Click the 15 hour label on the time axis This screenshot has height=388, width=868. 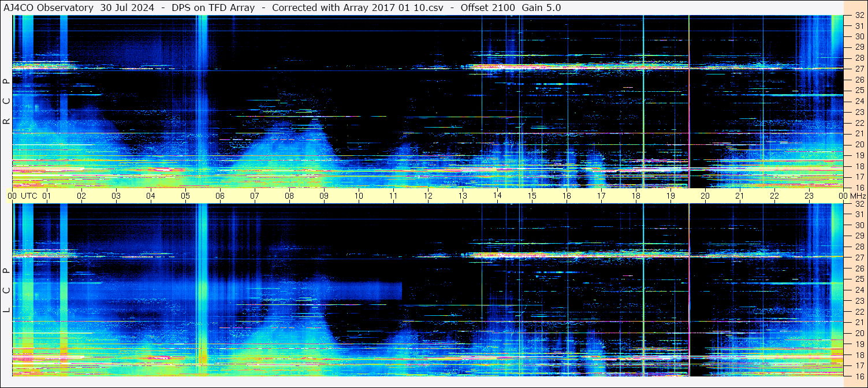532,196
